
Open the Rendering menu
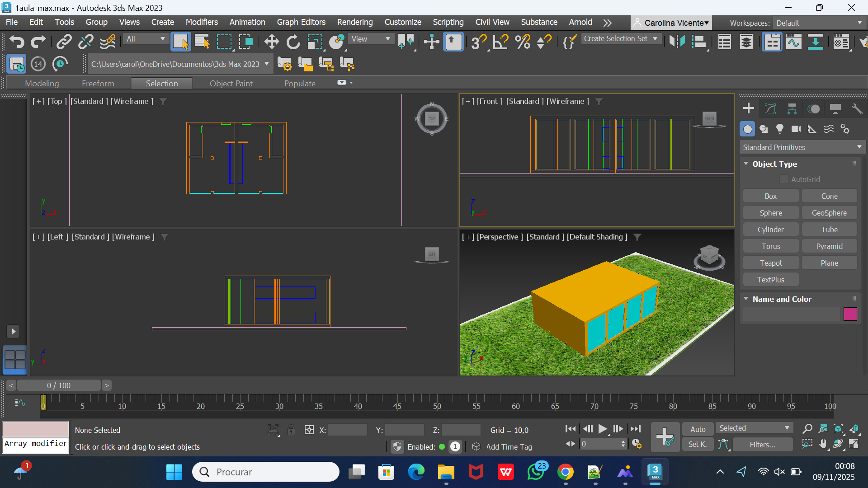coord(354,22)
